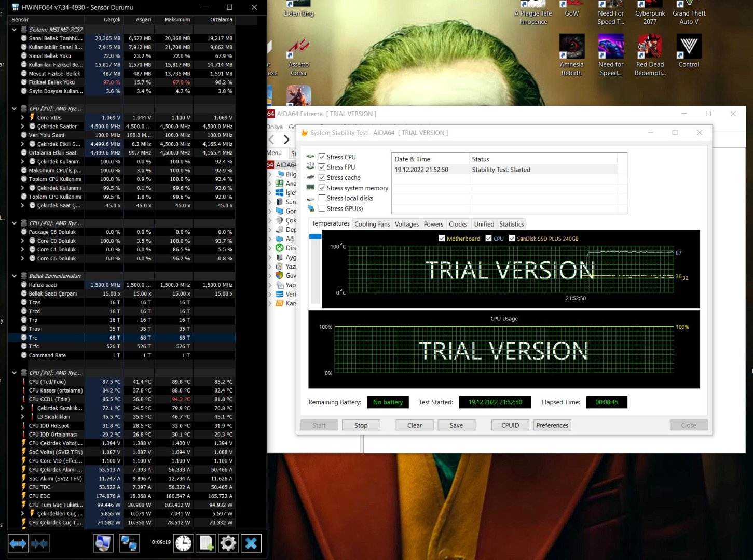Open the A Plague Tale Innocence shortcut
This screenshot has height=560, width=753.
533,13
